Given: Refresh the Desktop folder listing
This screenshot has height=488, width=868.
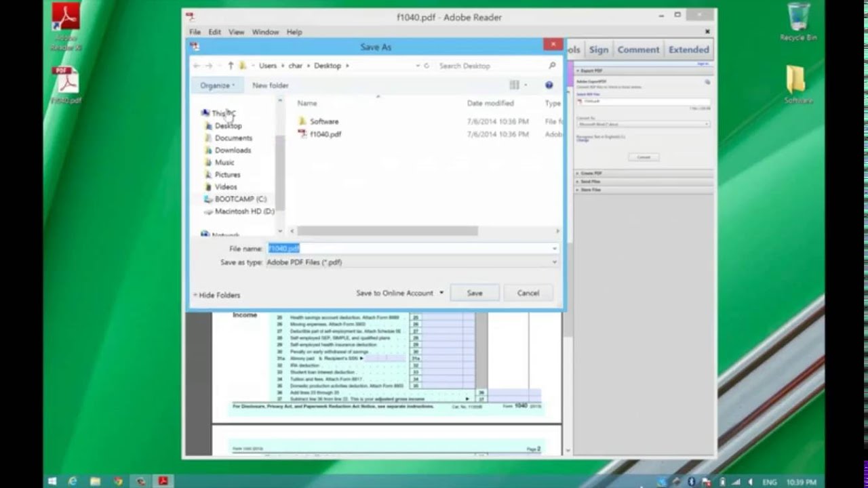Looking at the screenshot, I should coord(427,66).
